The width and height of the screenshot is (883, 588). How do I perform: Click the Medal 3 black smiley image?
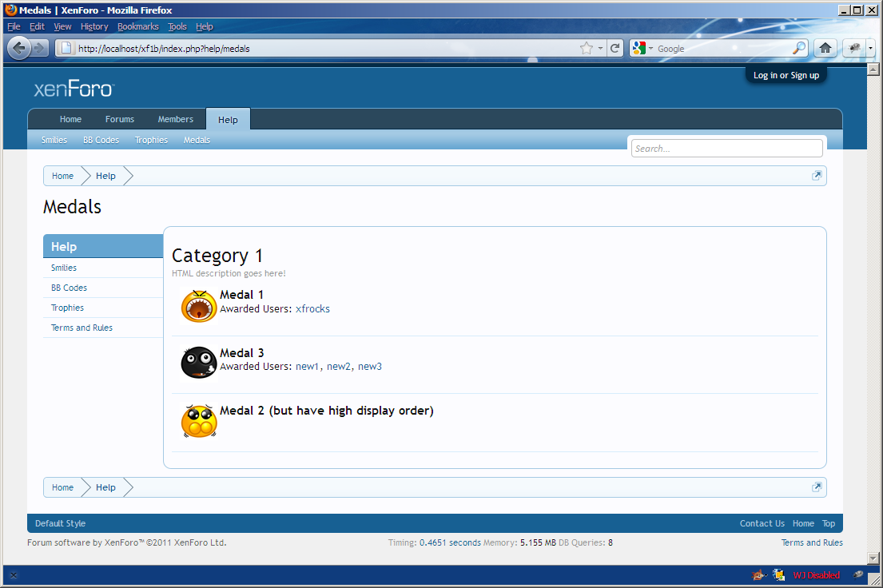coord(199,364)
